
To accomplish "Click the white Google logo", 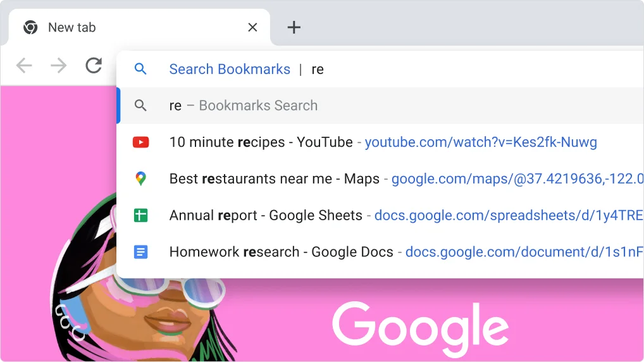I will pyautogui.click(x=420, y=328).
